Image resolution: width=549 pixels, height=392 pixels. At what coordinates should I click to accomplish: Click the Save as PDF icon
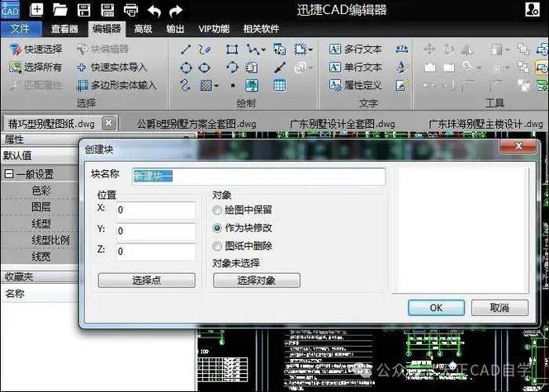tap(107, 10)
